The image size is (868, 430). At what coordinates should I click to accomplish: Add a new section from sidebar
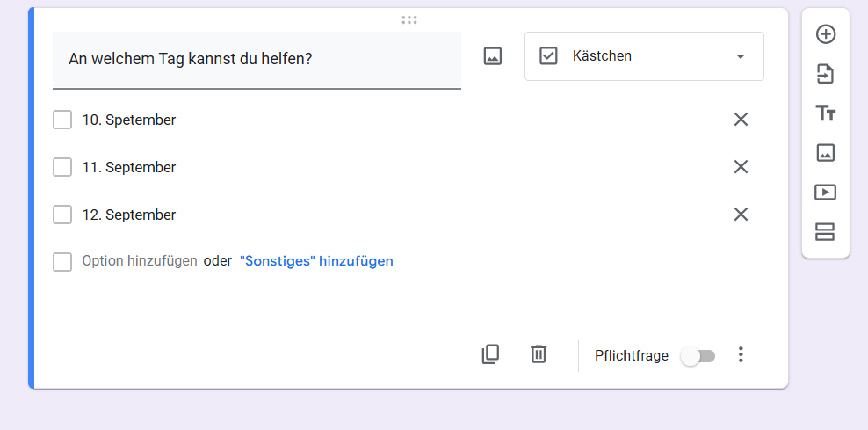825,231
